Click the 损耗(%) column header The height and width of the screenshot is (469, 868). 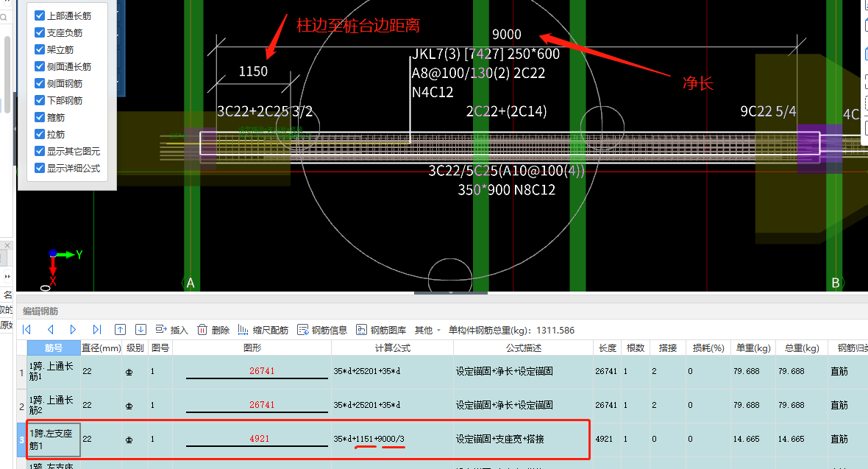pyautogui.click(x=708, y=348)
